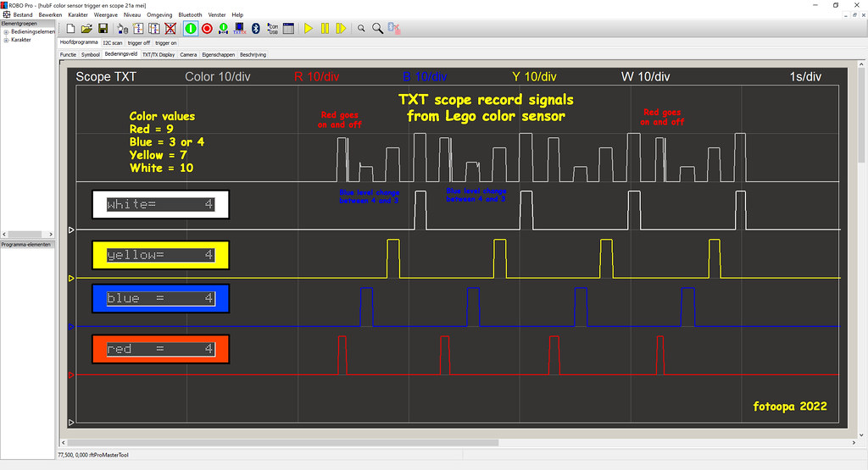Image resolution: width=868 pixels, height=470 pixels.
Task: Open the Bestand menu
Action: pyautogui.click(x=23, y=15)
